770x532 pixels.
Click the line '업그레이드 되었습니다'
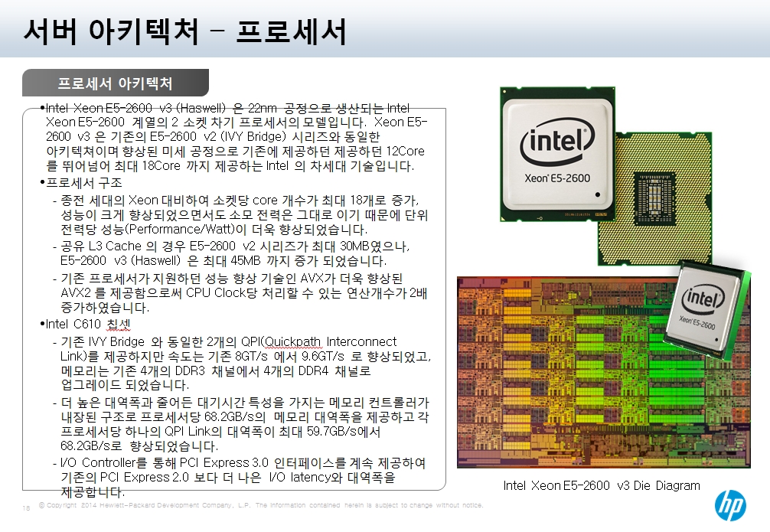[125, 384]
